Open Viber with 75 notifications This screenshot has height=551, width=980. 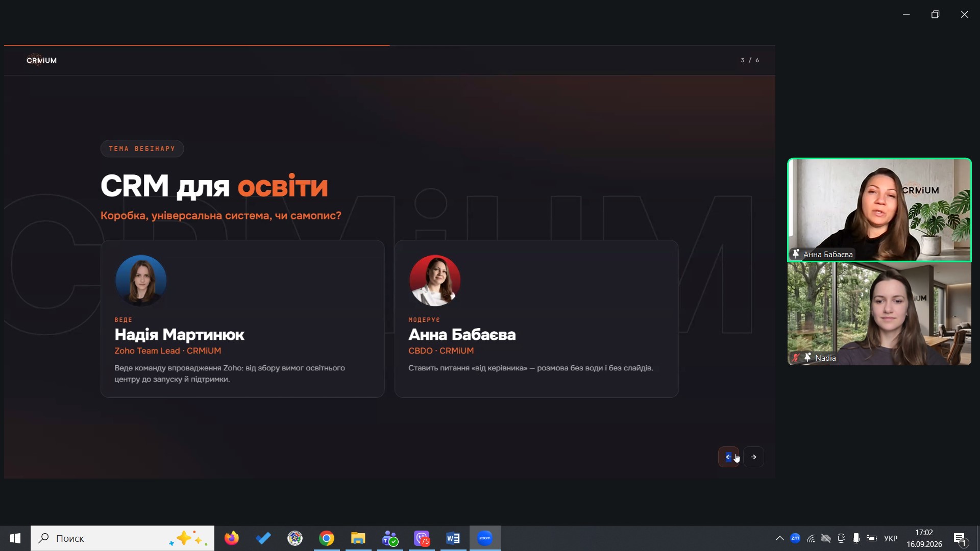pos(422,538)
